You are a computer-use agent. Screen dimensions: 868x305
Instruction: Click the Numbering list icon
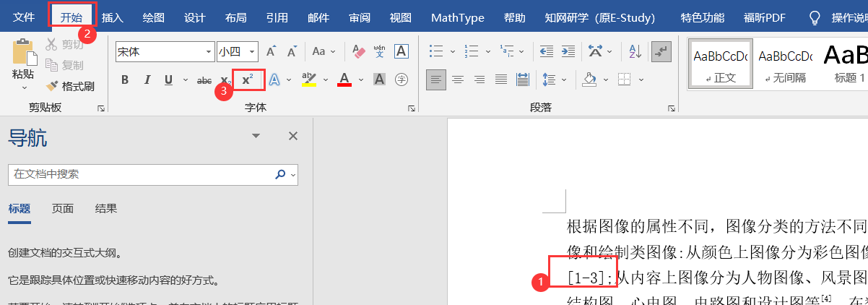(x=472, y=51)
